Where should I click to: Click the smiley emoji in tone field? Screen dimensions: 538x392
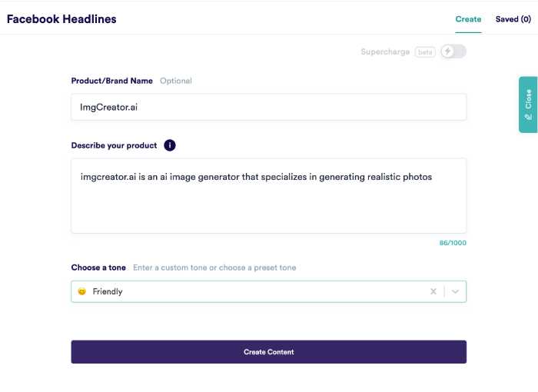click(x=81, y=291)
